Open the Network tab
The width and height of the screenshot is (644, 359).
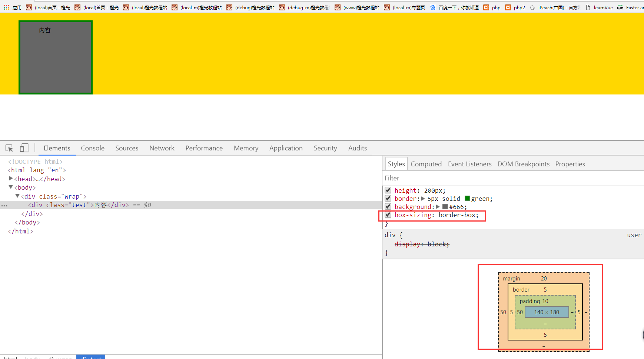tap(162, 148)
